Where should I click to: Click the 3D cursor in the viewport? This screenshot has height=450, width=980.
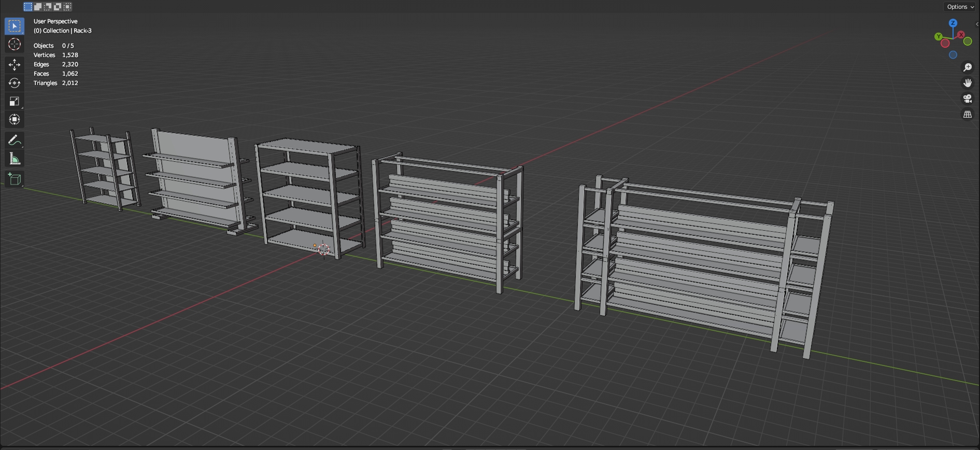[x=324, y=249]
